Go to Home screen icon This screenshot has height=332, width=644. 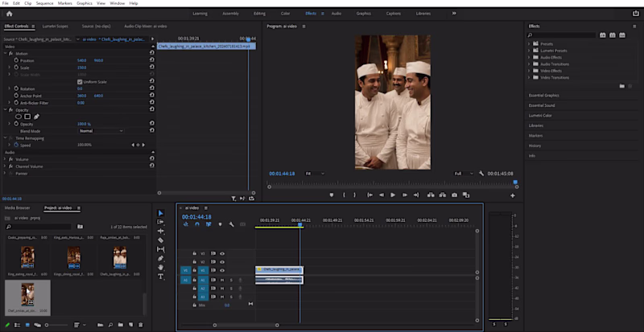pyautogui.click(x=10, y=14)
